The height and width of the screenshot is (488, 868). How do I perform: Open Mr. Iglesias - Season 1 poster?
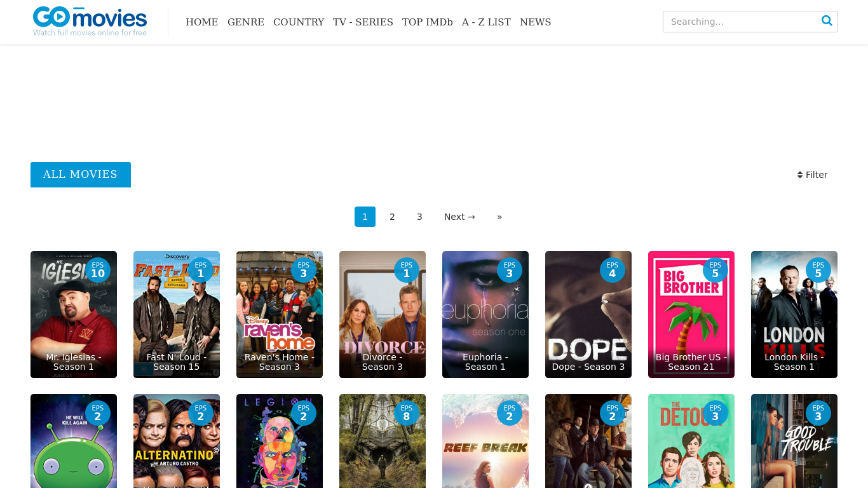click(74, 315)
